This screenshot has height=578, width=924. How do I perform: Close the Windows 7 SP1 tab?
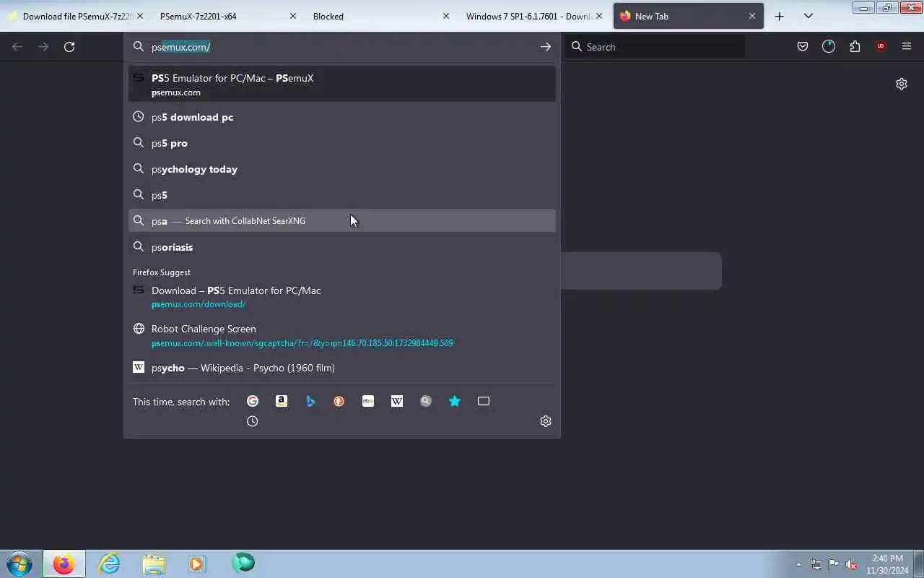(599, 16)
